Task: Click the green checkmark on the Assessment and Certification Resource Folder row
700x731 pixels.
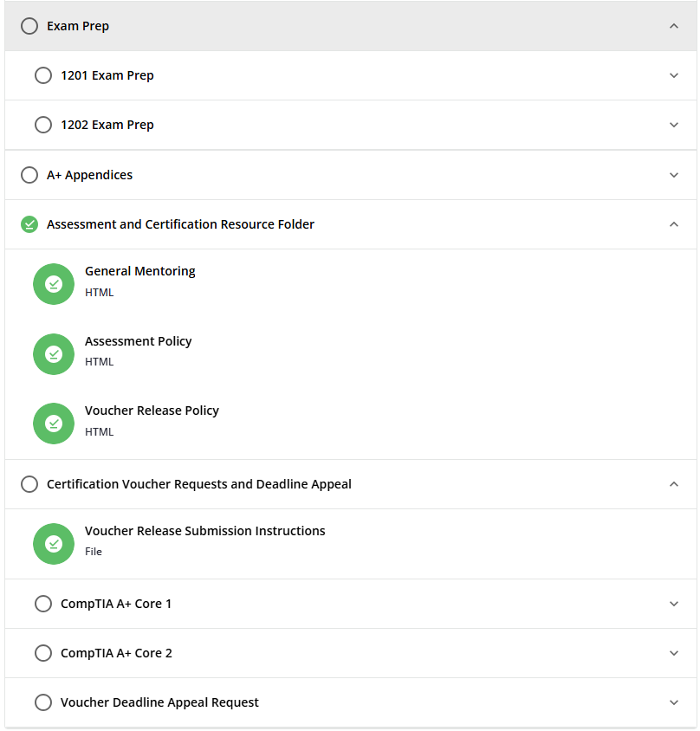Action: [x=29, y=224]
